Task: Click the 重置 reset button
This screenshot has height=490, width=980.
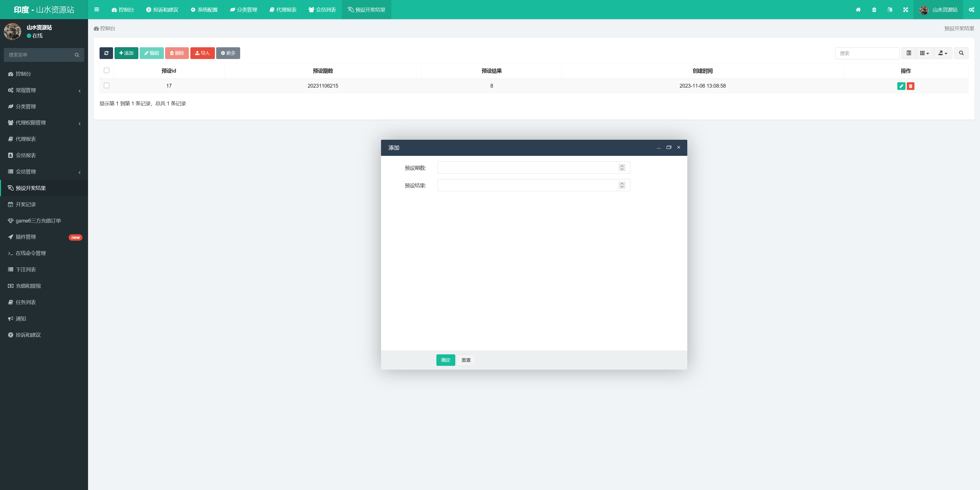Action: [466, 360]
